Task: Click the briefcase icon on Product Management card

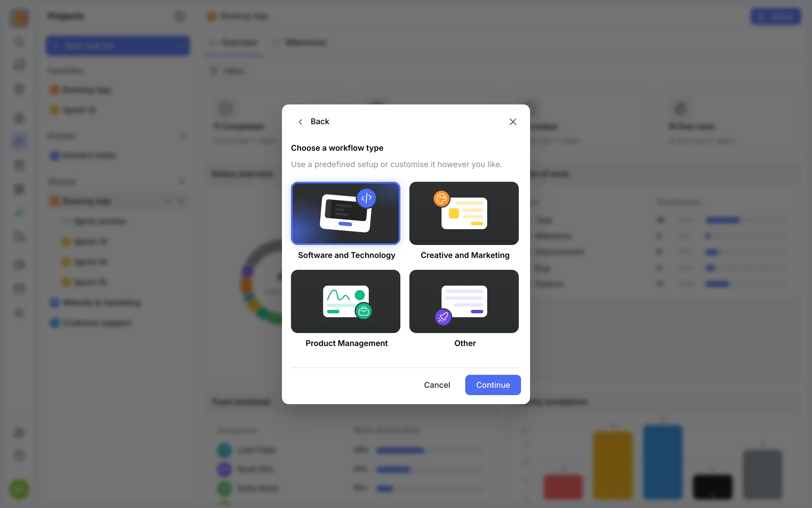Action: (363, 312)
